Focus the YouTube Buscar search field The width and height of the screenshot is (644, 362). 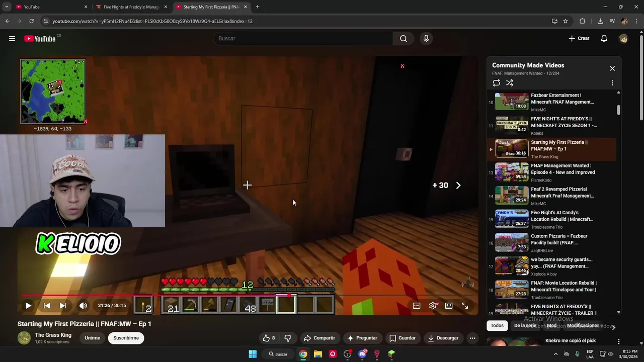tap(303, 38)
